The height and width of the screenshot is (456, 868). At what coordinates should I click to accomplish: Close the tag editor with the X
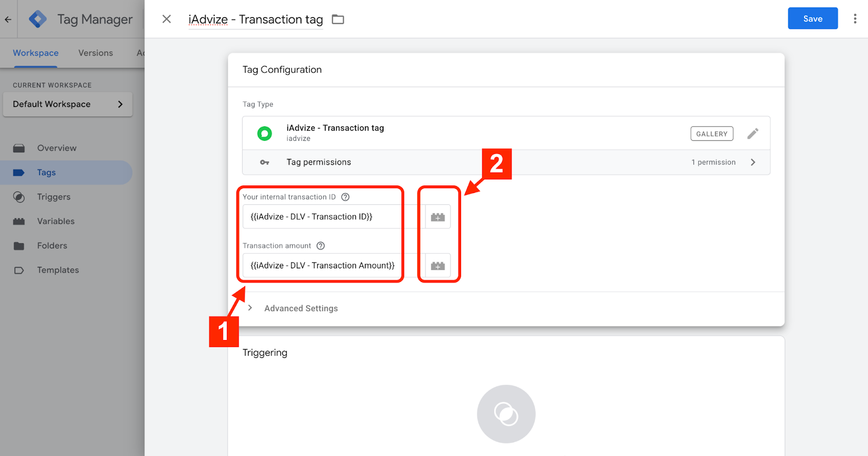[167, 19]
